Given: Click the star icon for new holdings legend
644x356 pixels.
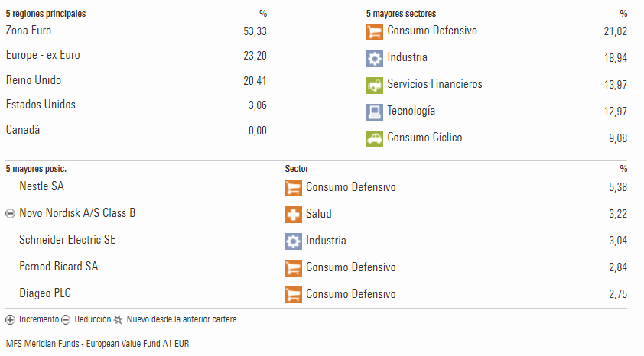Looking at the screenshot, I should point(119,319).
